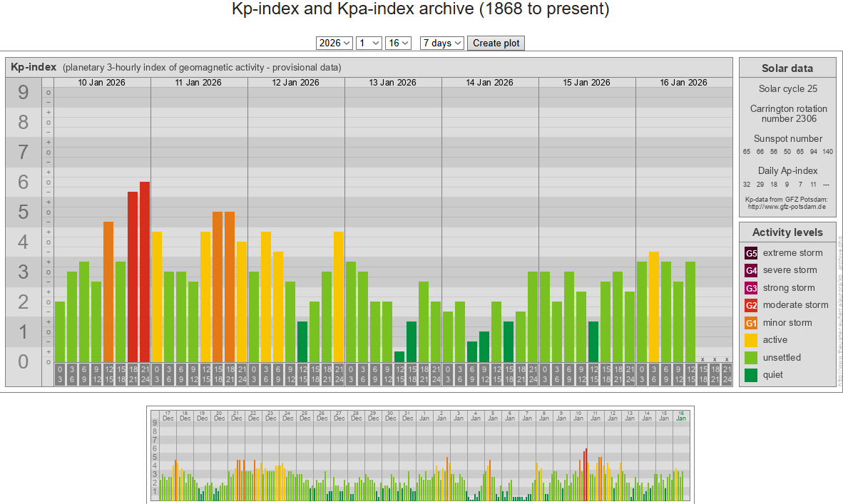Viewport: 843px width, 504px height.
Task: Click the G3 strong storm legend swatch
Action: 751,288
